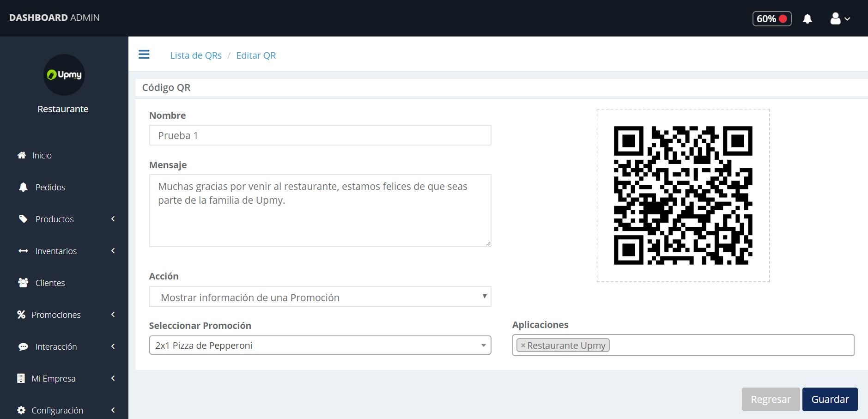This screenshot has height=419, width=868.
Task: Expand the Interacción submenu chevron
Action: 113,346
